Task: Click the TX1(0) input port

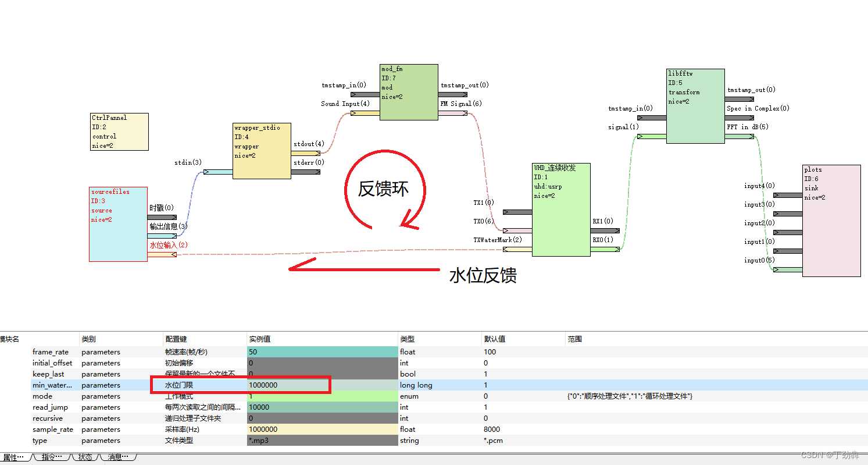Action: (517, 212)
